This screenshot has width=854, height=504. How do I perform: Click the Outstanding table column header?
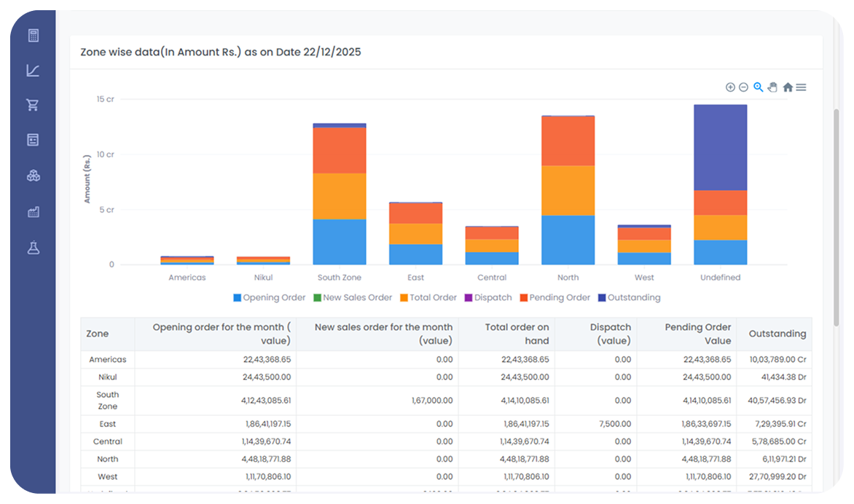(777, 334)
